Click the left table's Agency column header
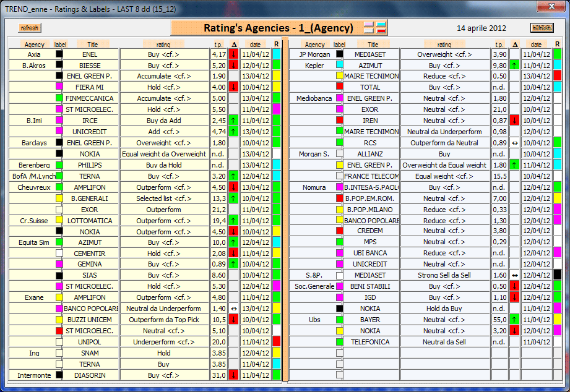570x392 pixels. (x=35, y=45)
